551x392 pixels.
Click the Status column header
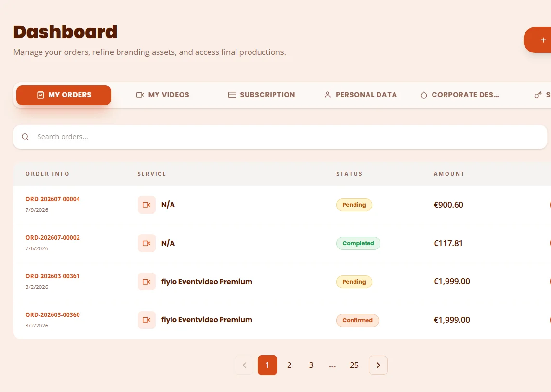click(x=349, y=174)
